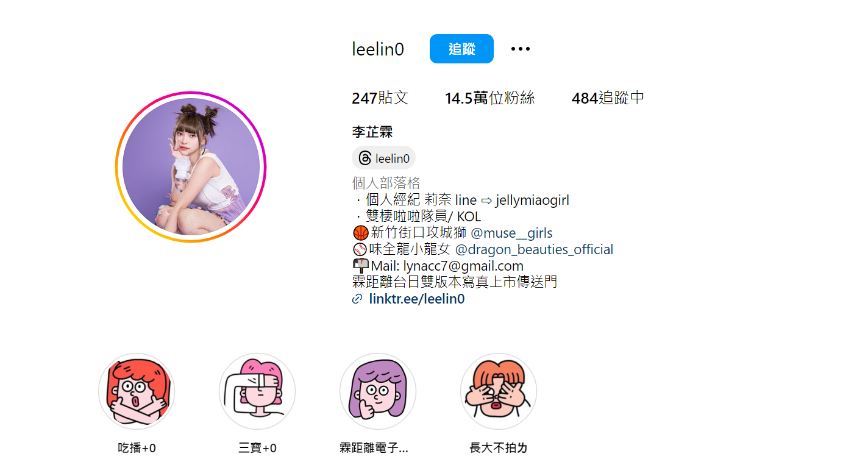Screen dimensions: 868x473
Task: Open the leelin0 Threads badge
Action: pyautogui.click(x=383, y=158)
